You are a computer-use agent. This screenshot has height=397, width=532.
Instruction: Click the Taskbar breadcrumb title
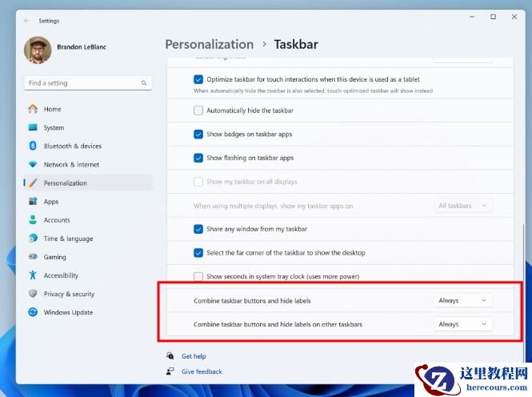point(296,45)
